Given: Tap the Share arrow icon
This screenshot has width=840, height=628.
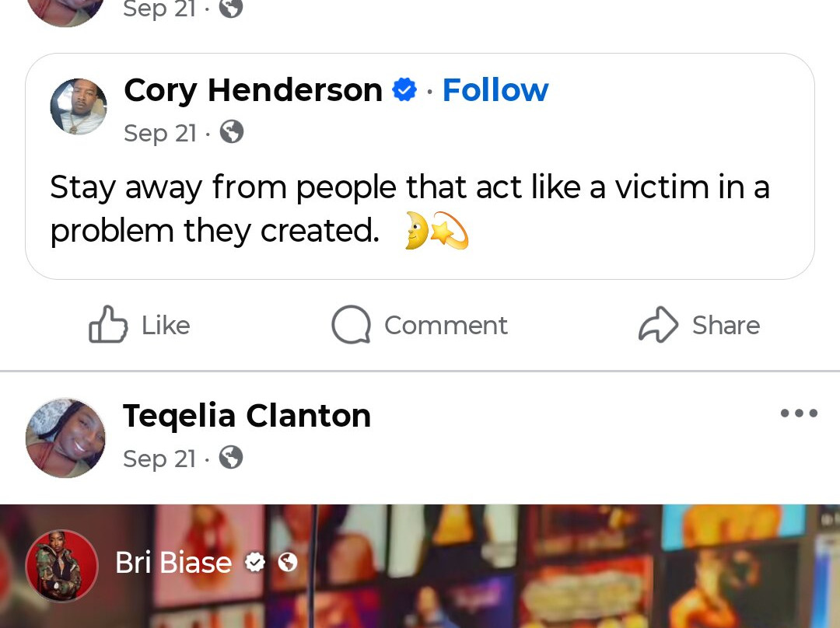Looking at the screenshot, I should [x=658, y=324].
